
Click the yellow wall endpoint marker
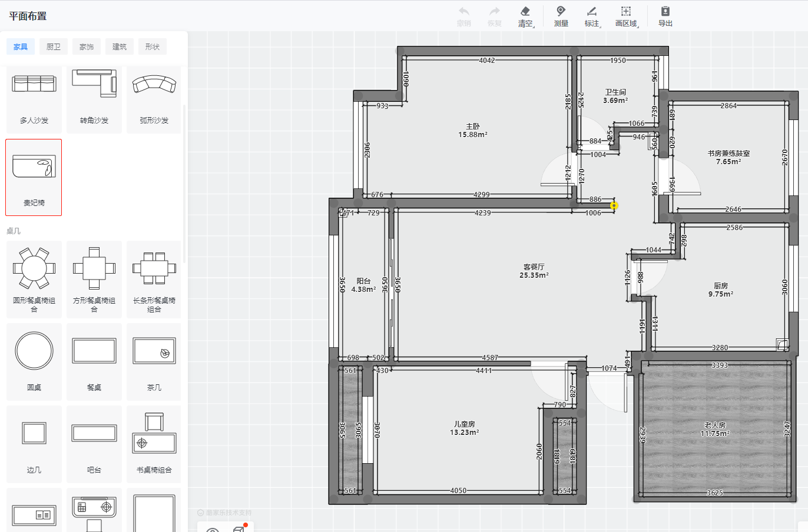(x=614, y=205)
